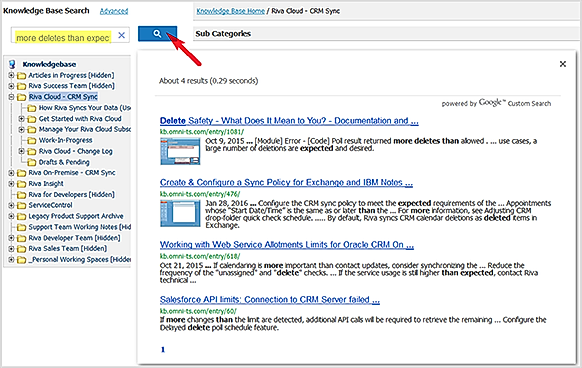Select page 1 of search results
The height and width of the screenshot is (368, 582).
click(x=163, y=349)
